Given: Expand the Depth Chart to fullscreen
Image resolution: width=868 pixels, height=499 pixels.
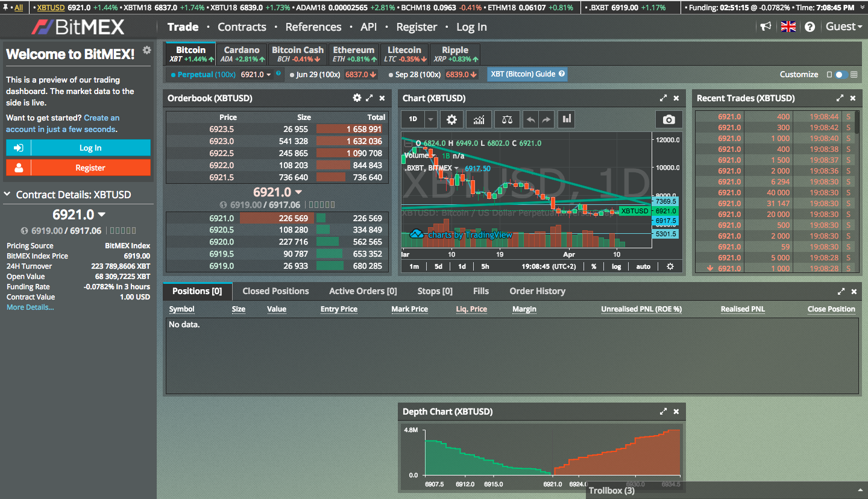Looking at the screenshot, I should click(664, 412).
